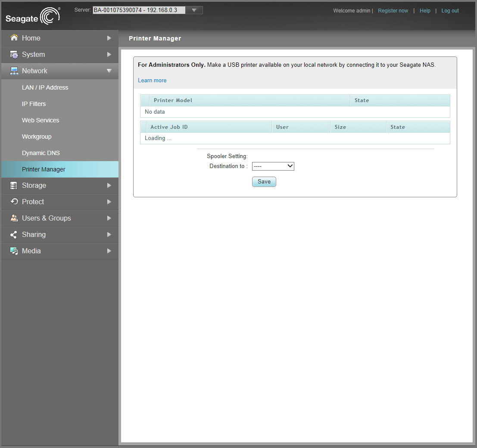The width and height of the screenshot is (477, 448).
Task: Expand the System menu arrow
Action: pyautogui.click(x=109, y=54)
